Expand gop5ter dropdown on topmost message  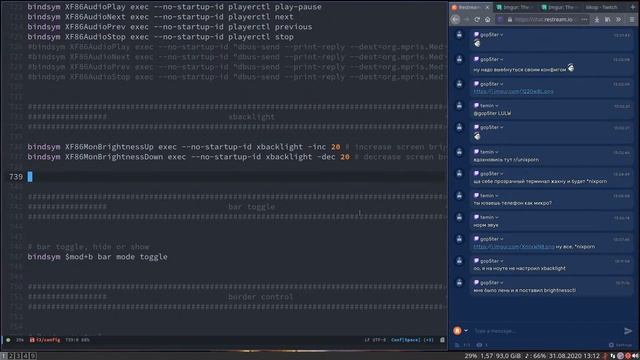502,35
